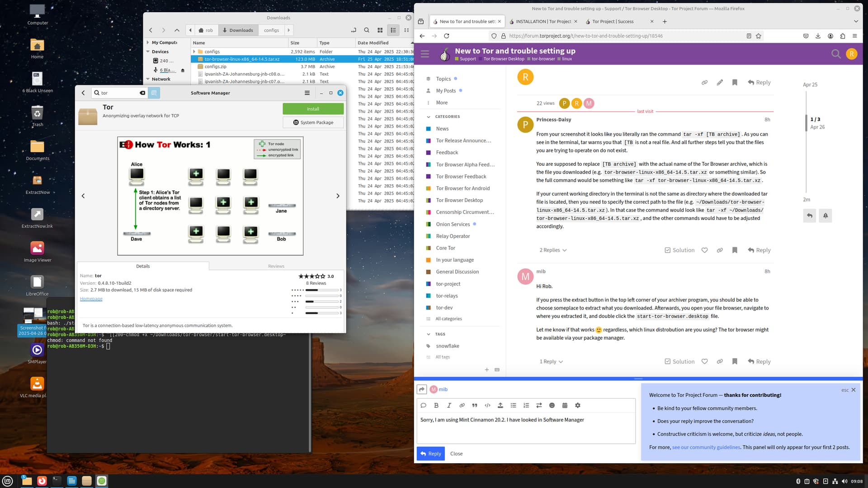Toggle the Software Manager search list button

[154, 93]
